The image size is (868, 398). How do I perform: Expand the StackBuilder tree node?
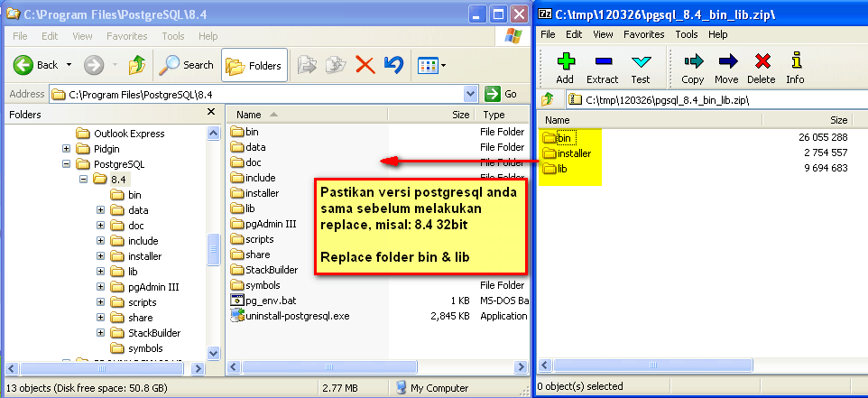(100, 333)
